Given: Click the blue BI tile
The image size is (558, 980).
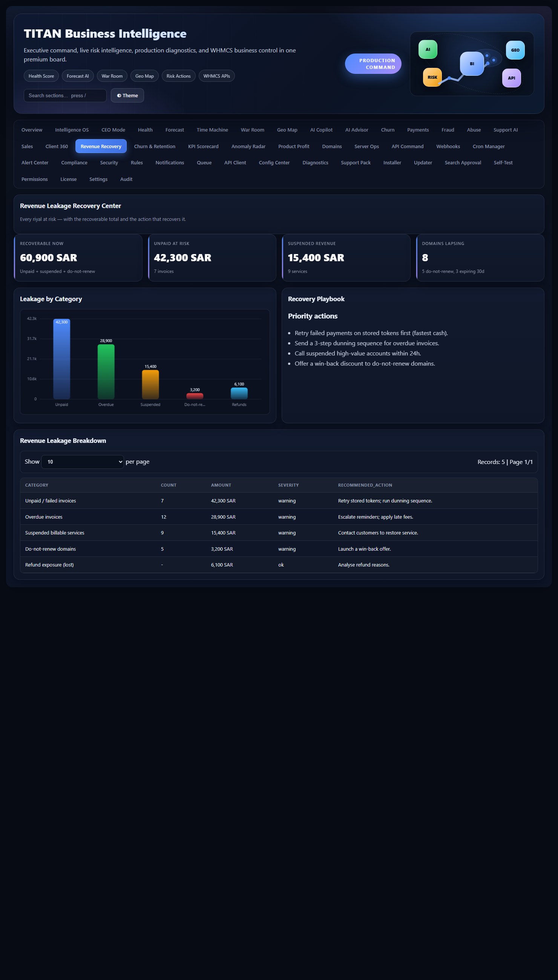Looking at the screenshot, I should pos(472,64).
